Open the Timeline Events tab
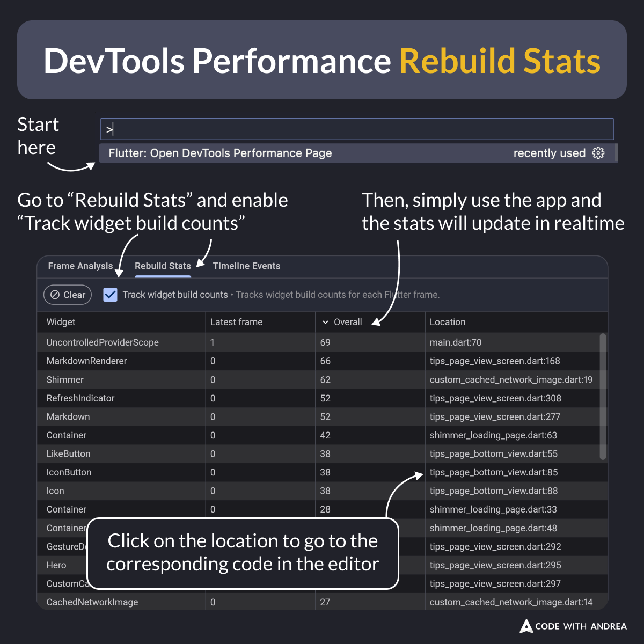Screen dimensions: 644x644 coord(246,266)
